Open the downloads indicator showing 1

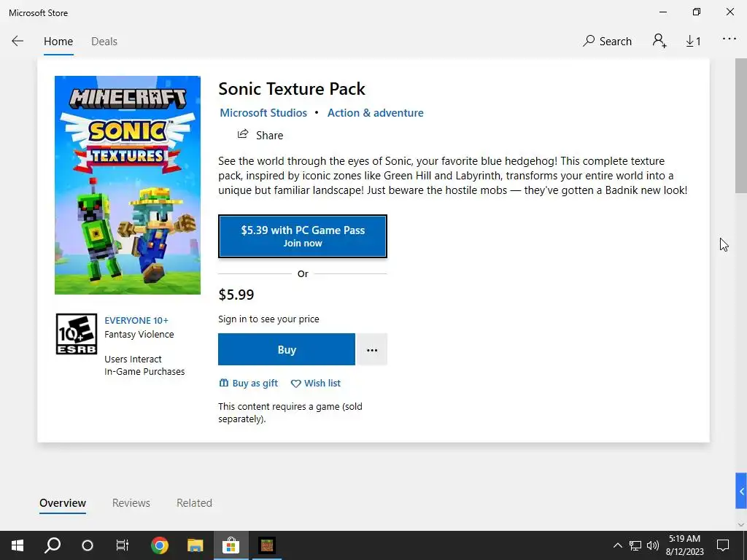tap(693, 42)
